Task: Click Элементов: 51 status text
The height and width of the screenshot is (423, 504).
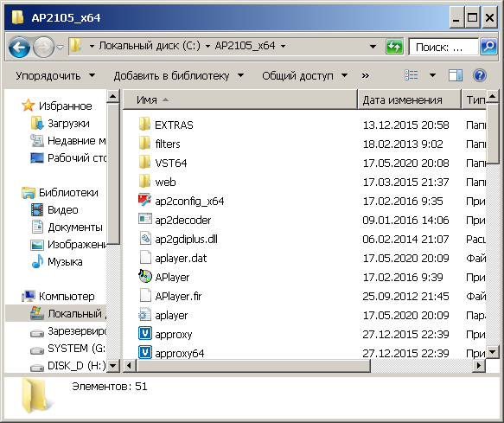Action: (110, 387)
